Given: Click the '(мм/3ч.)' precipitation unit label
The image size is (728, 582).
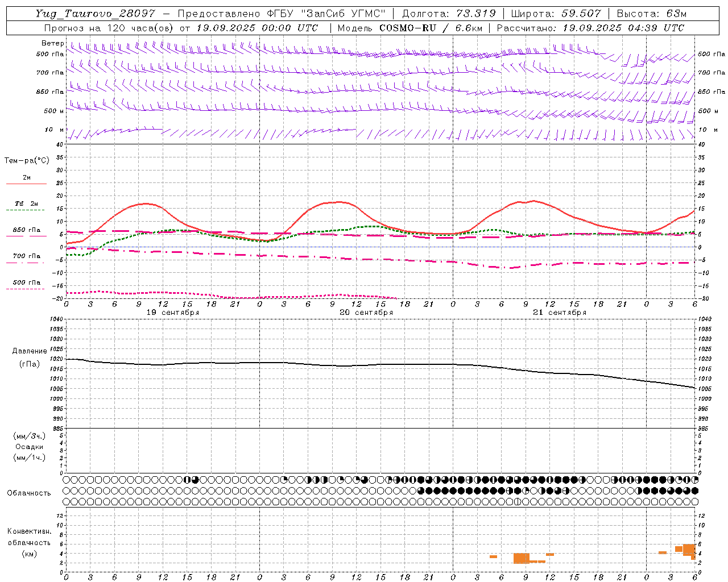Looking at the screenshot, I should [x=30, y=436].
